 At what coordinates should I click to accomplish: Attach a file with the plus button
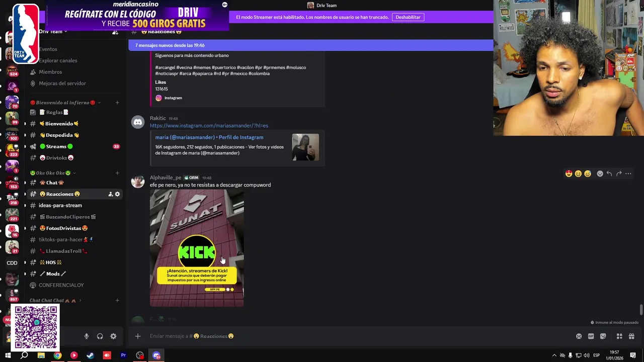point(138,336)
